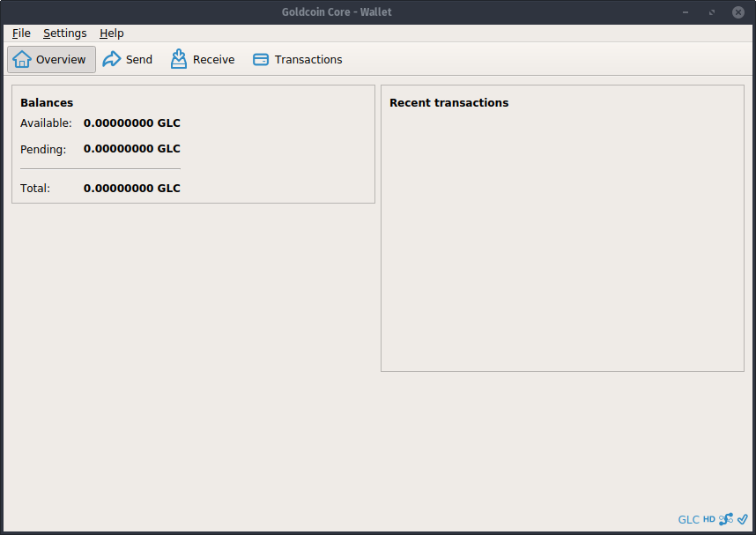Open the Overview tab
This screenshot has height=535, width=756.
tap(51, 59)
